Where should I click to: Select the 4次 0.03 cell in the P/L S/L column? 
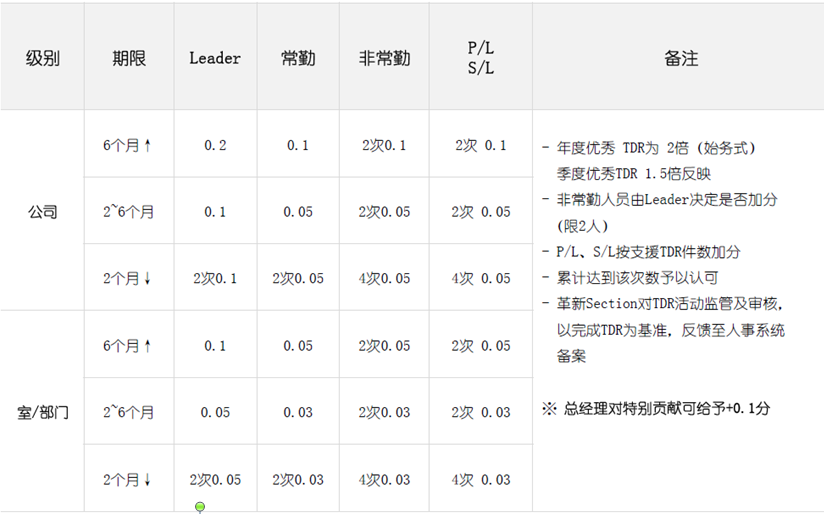click(x=480, y=480)
